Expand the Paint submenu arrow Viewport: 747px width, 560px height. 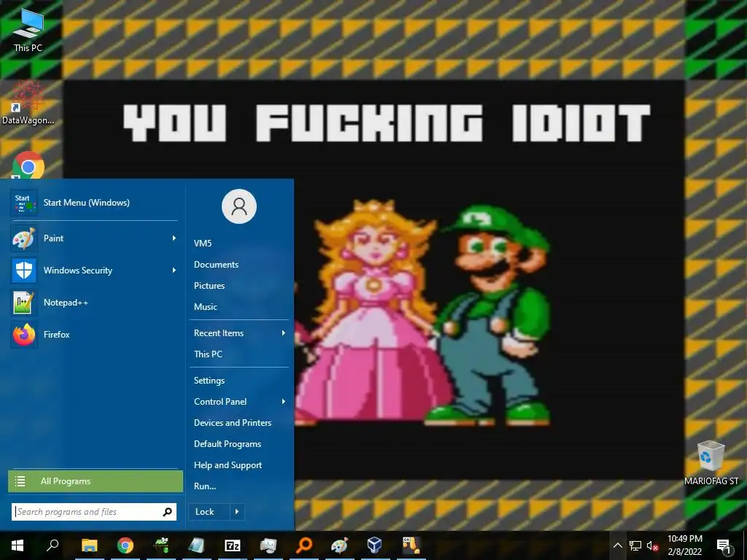click(x=174, y=238)
